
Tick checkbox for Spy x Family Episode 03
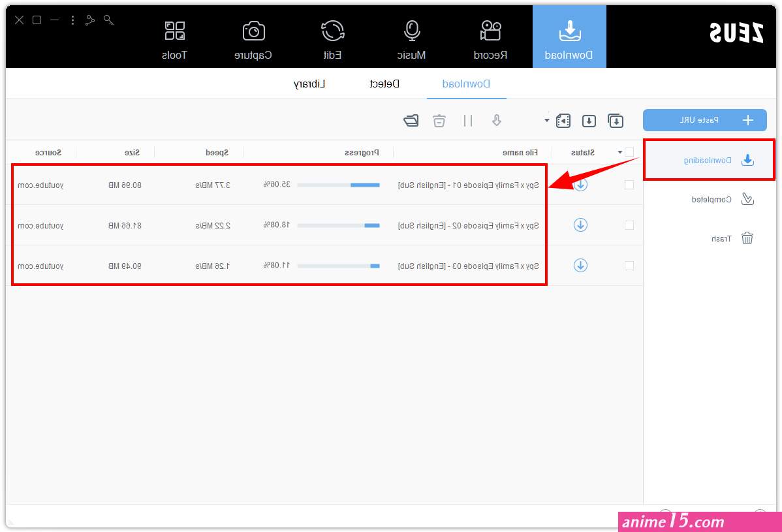click(629, 266)
